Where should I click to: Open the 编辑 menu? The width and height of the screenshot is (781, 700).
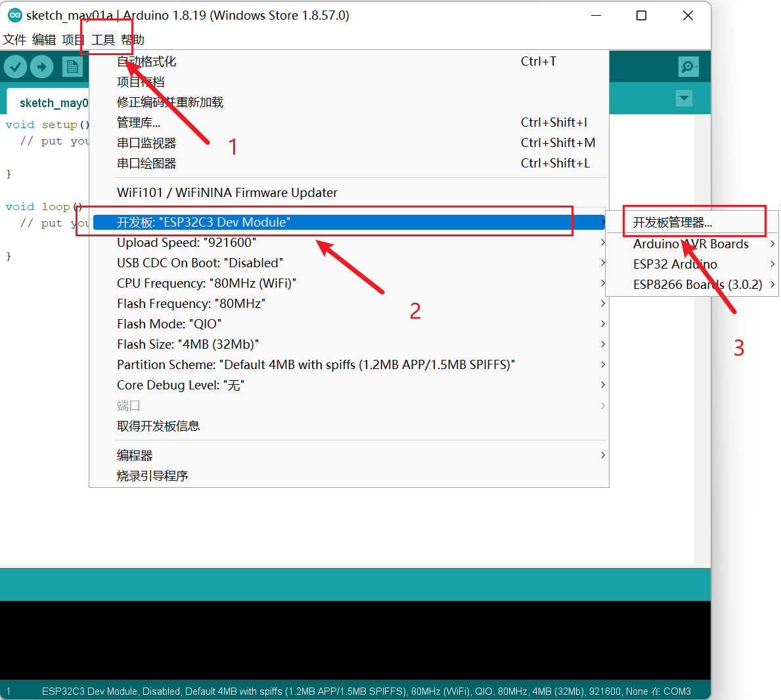44,39
